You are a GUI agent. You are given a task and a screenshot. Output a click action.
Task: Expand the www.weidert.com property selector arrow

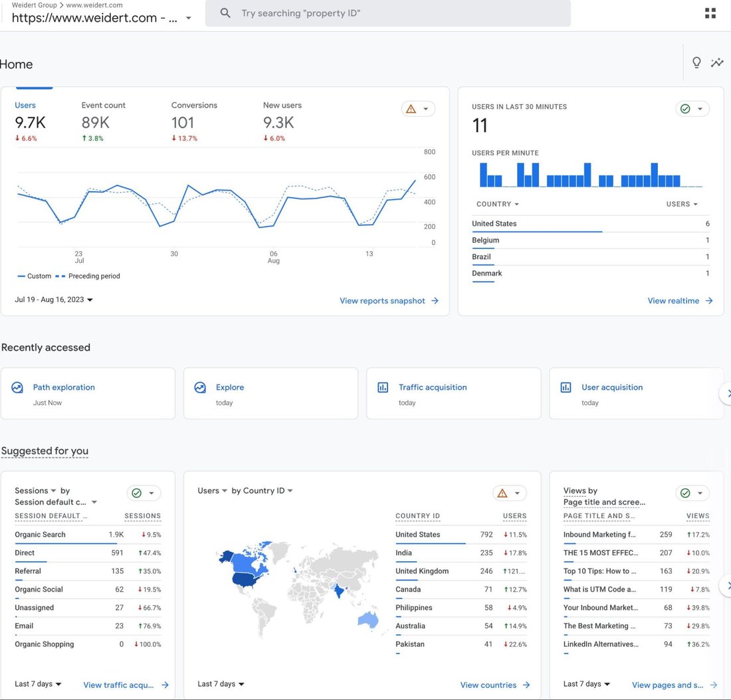tap(189, 19)
